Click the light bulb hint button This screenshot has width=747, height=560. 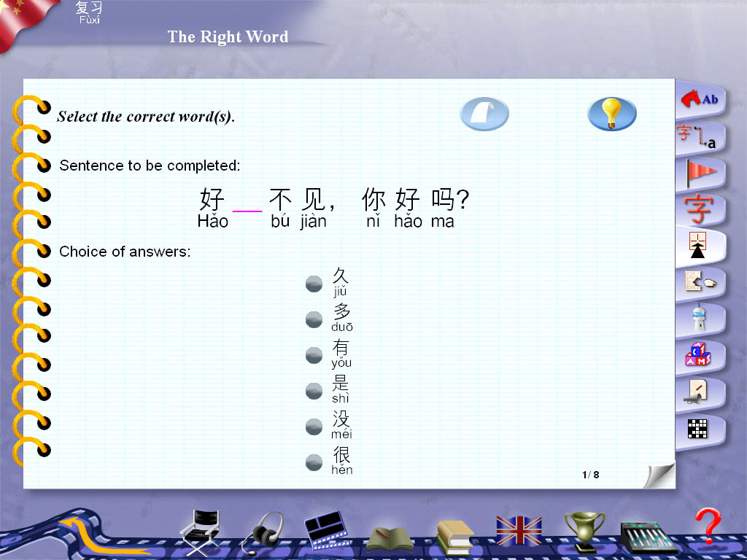click(611, 114)
